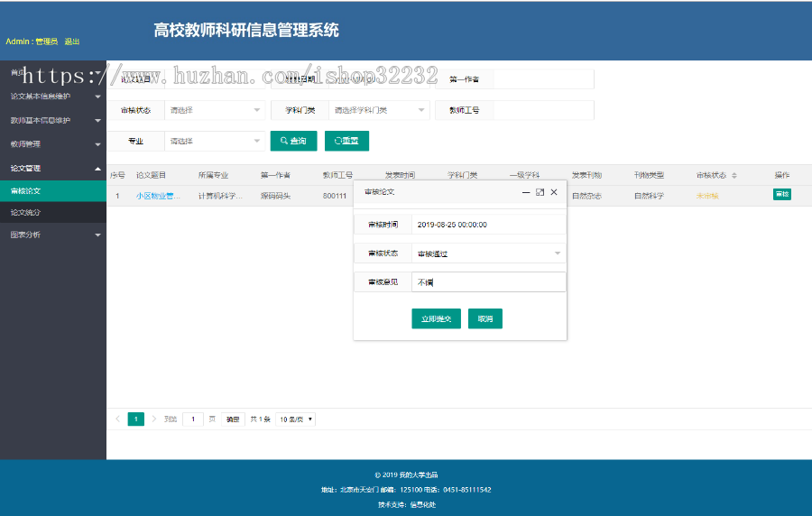Click the 审核时间 date field in dialog
812x516 pixels.
(488, 225)
